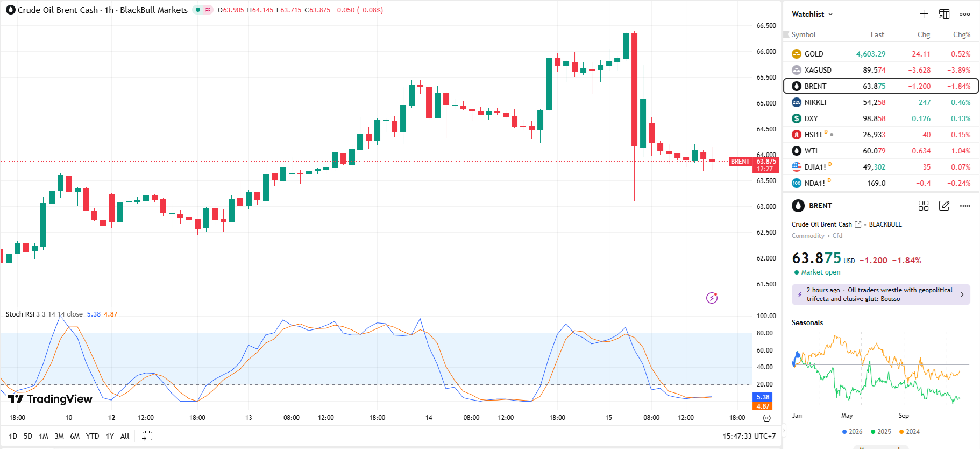The image size is (980, 449).
Task: Open the watchlist advanced view icon
Action: 944,14
